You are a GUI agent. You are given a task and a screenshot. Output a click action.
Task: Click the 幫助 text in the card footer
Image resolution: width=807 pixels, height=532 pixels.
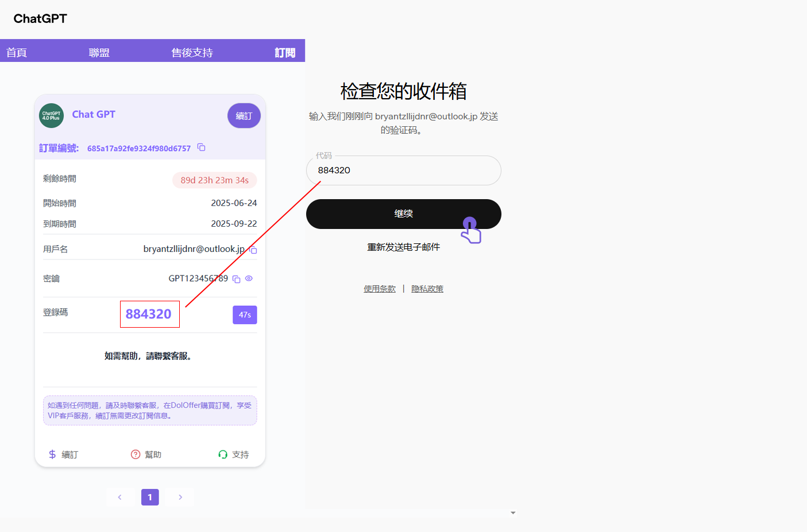click(x=153, y=455)
